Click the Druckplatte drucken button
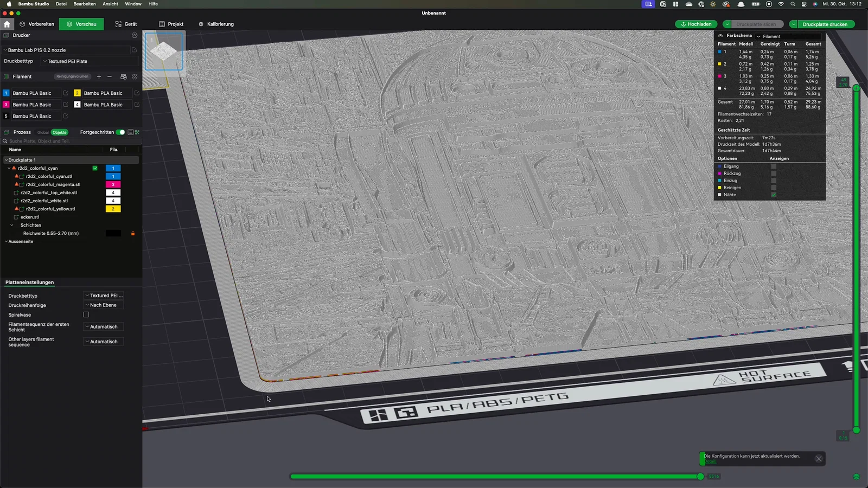868x488 pixels. [825, 24]
